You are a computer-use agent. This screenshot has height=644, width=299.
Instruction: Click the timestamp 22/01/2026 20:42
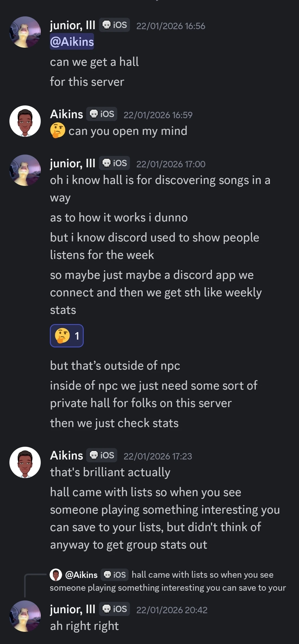[x=172, y=610]
